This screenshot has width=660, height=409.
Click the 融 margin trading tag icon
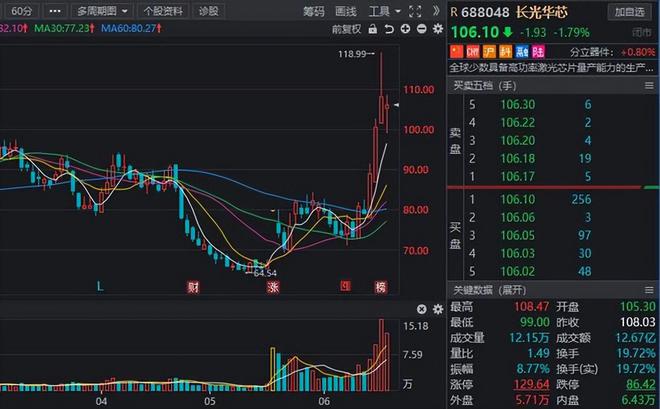(522, 52)
